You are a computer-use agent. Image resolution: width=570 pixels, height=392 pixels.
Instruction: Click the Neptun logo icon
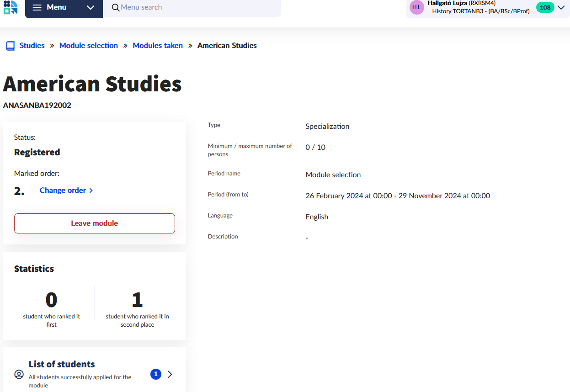[11, 7]
